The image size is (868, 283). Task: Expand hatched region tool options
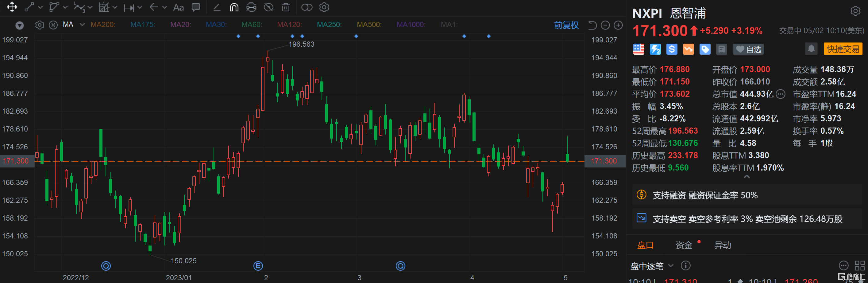click(x=115, y=7)
